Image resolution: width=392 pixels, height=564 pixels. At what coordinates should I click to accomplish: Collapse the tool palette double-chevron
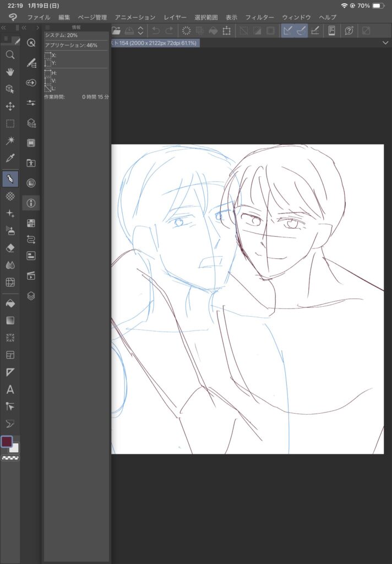tap(4, 28)
